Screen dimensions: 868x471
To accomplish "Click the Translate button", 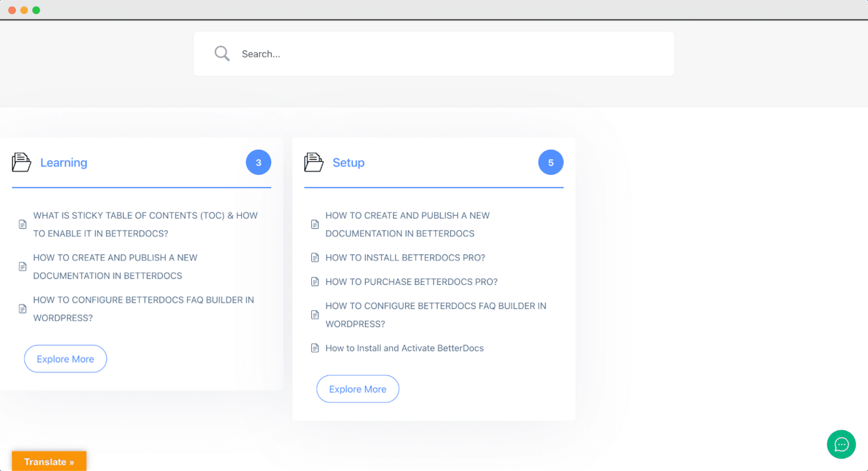I will (49, 461).
